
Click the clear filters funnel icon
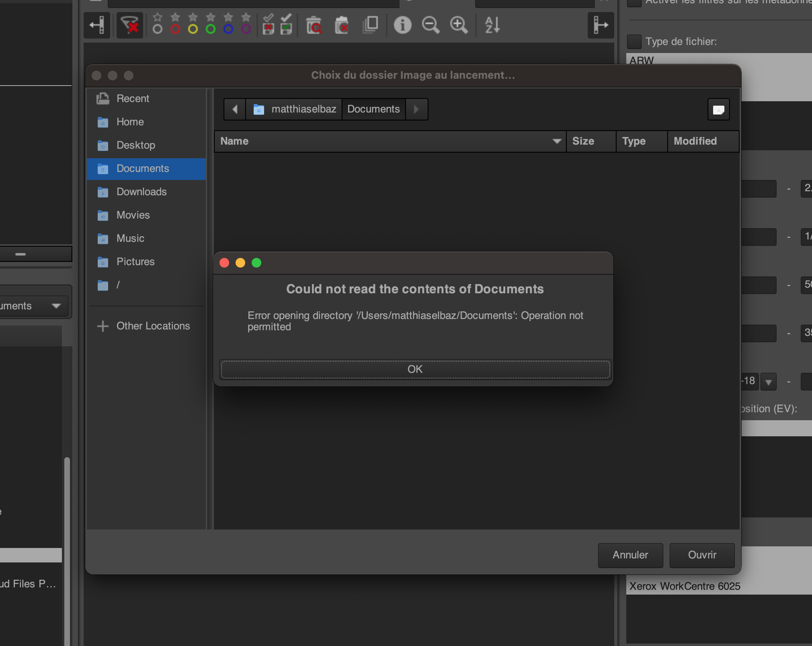point(130,25)
